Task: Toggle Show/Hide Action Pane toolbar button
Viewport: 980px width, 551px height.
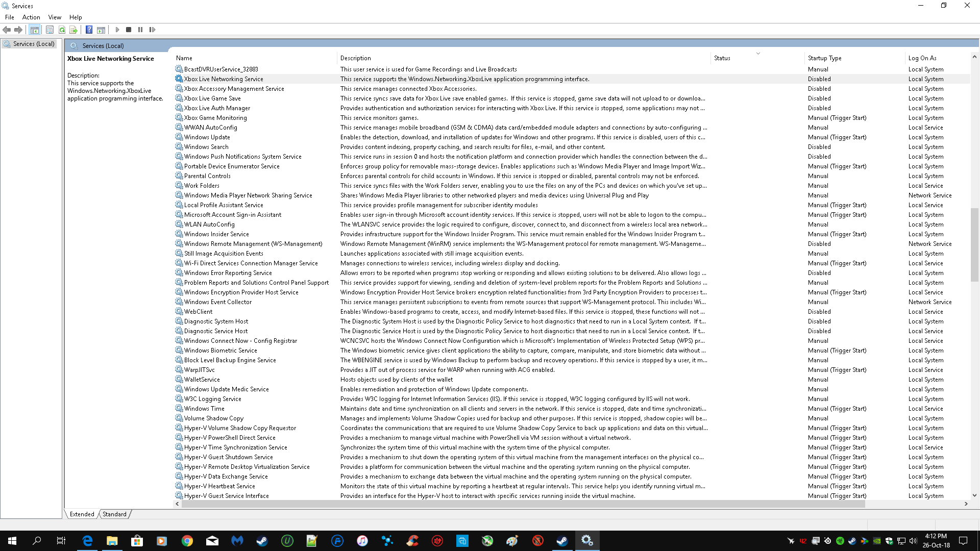Action: pyautogui.click(x=101, y=30)
